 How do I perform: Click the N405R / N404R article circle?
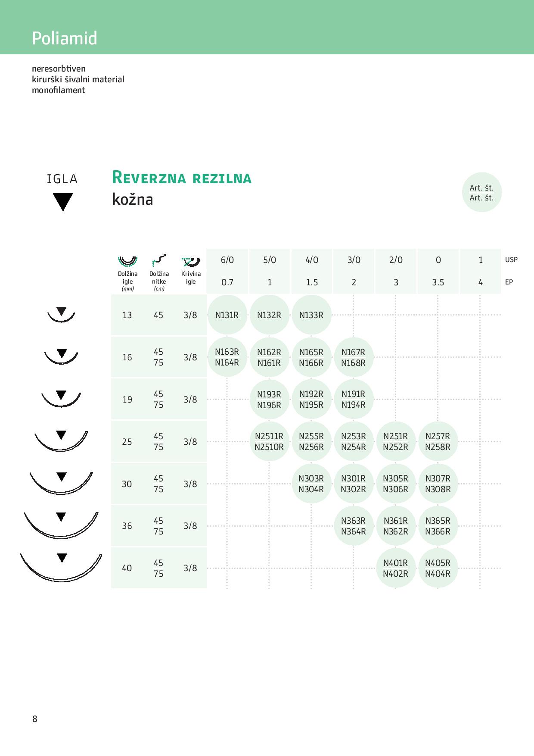pyautogui.click(x=438, y=568)
